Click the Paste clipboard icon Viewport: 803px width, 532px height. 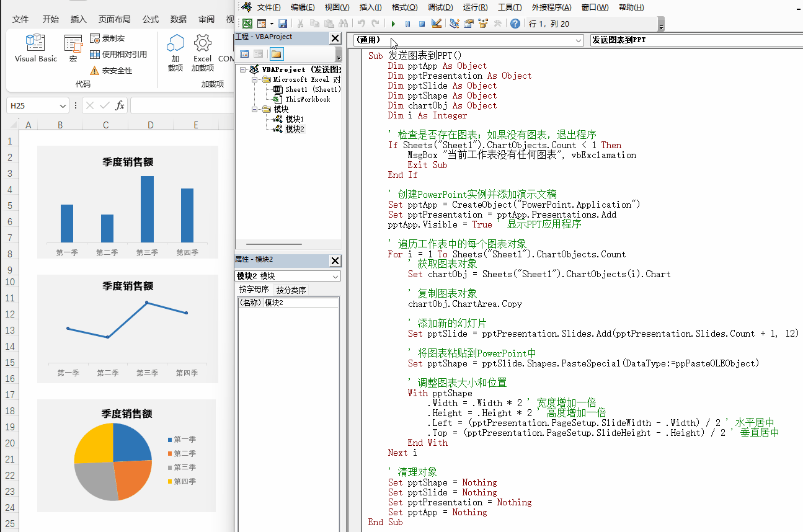coord(329,24)
